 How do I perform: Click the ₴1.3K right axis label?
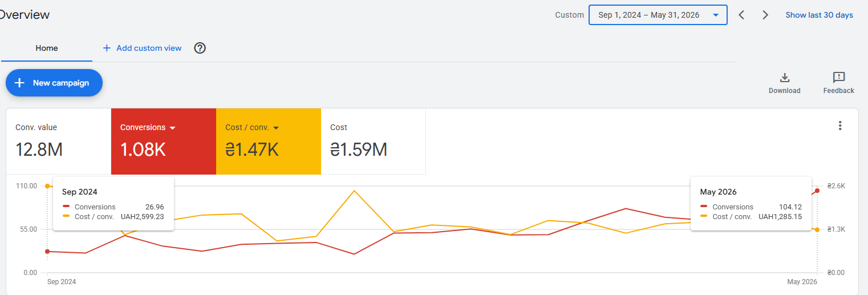(x=836, y=229)
